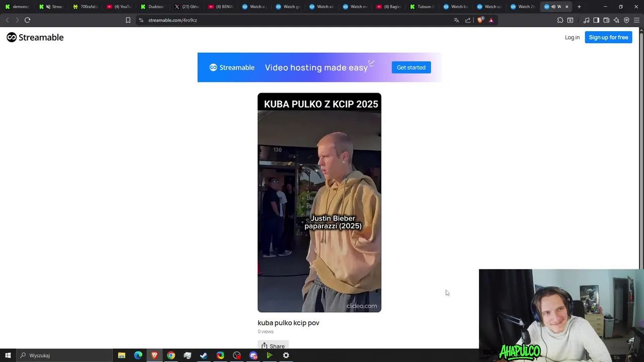Open File Explorer from the taskbar
Image resolution: width=644 pixels, height=362 pixels.
[122, 355]
